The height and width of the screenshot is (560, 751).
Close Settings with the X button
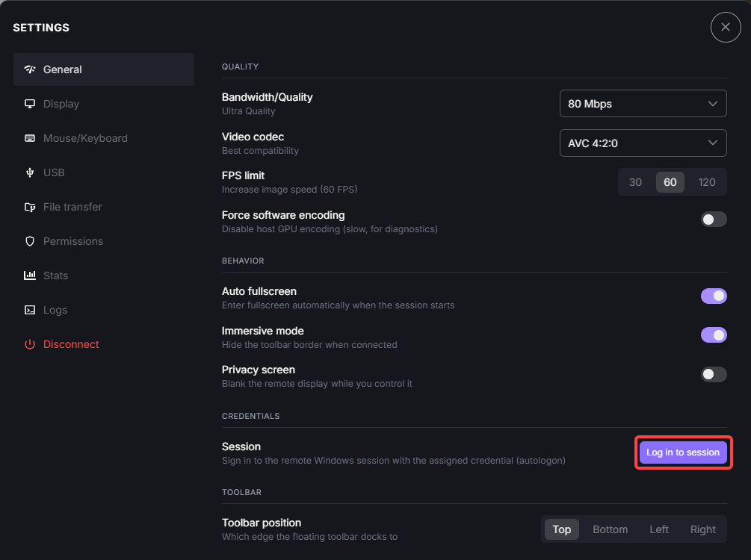point(725,28)
